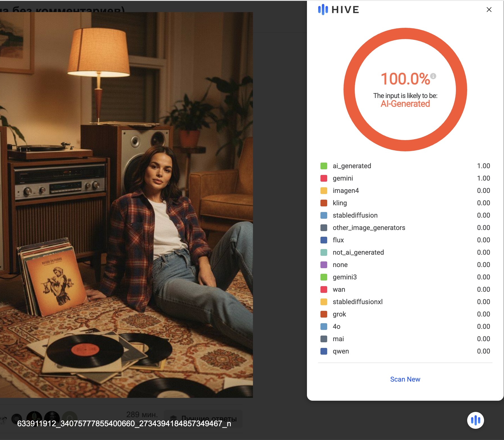This screenshot has width=504, height=440.
Task: Click the qwen label in list
Action: click(341, 351)
